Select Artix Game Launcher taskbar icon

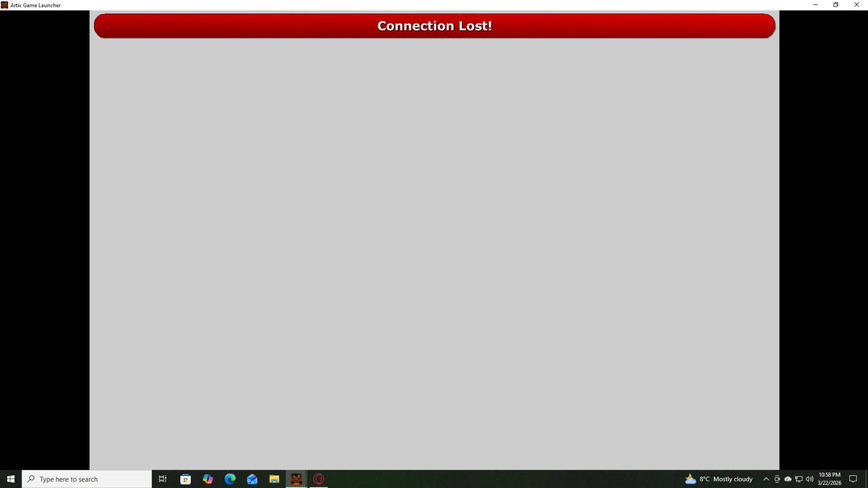point(296,479)
